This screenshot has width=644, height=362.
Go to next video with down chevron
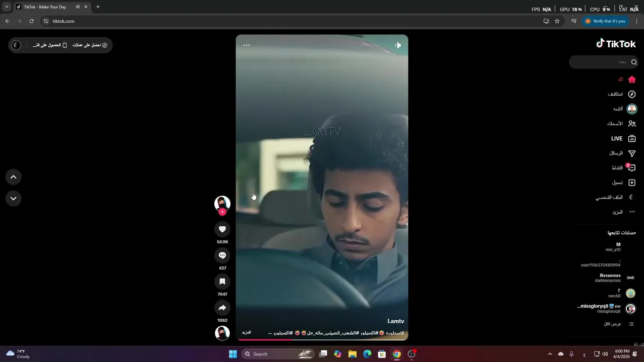[x=14, y=198]
